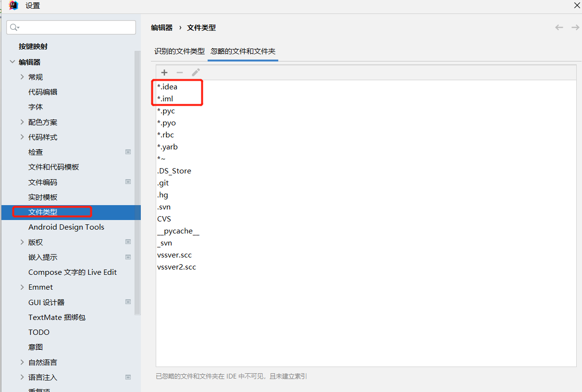Click the search magnifier icon in settings
The width and height of the screenshot is (582, 392).
pos(14,27)
